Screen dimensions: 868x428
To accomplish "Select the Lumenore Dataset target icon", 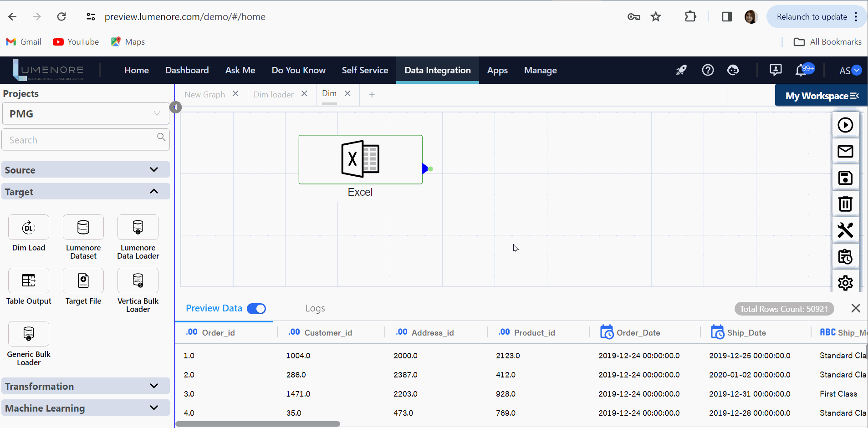I will click(x=83, y=228).
